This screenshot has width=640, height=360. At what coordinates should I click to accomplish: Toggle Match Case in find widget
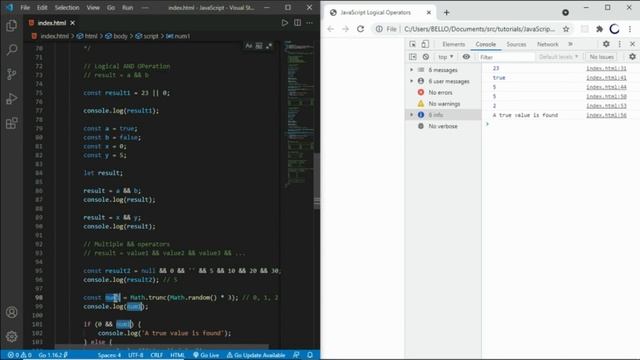(x=249, y=46)
